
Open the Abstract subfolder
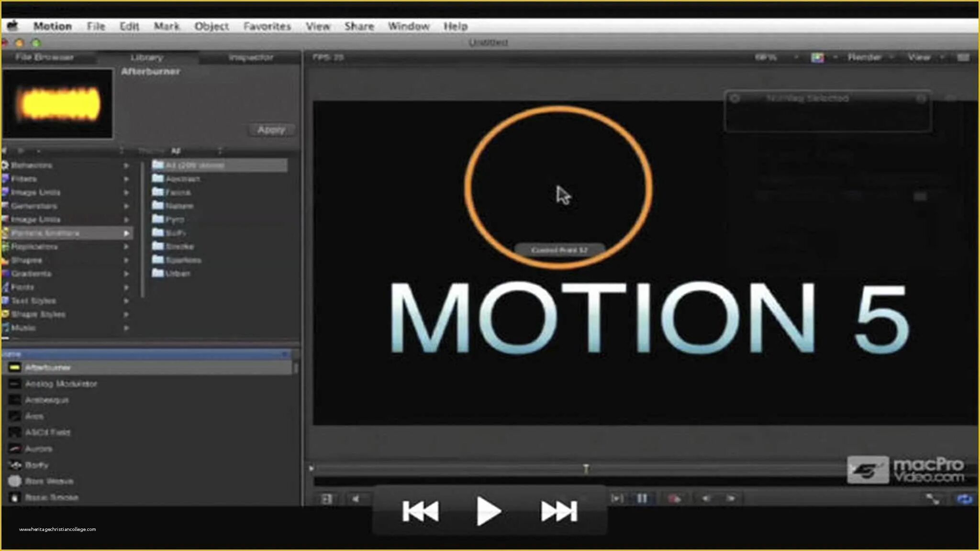[x=176, y=178]
